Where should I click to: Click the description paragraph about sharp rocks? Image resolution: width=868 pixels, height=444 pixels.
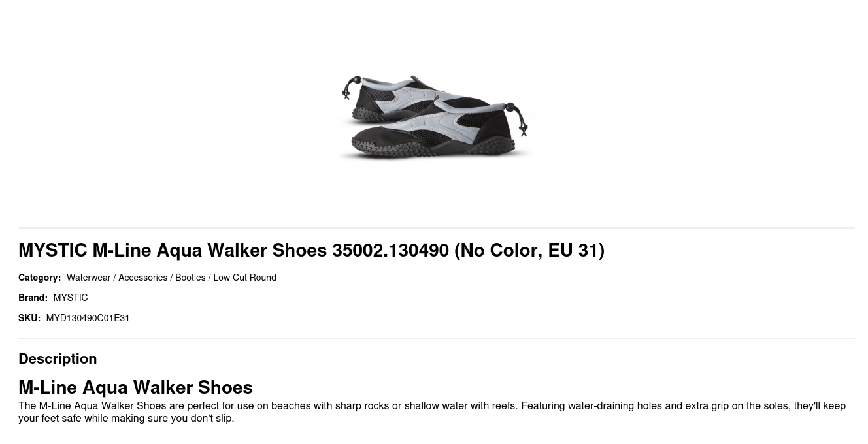click(432, 412)
